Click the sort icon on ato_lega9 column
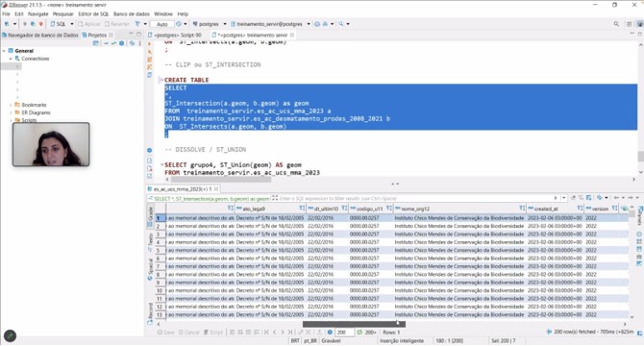 [x=302, y=209]
